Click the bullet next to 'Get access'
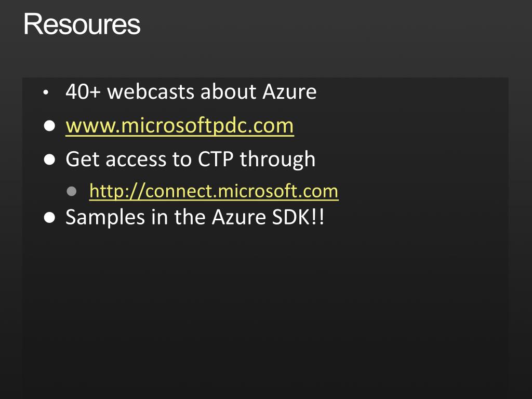This screenshot has height=399, width=532. (49, 159)
